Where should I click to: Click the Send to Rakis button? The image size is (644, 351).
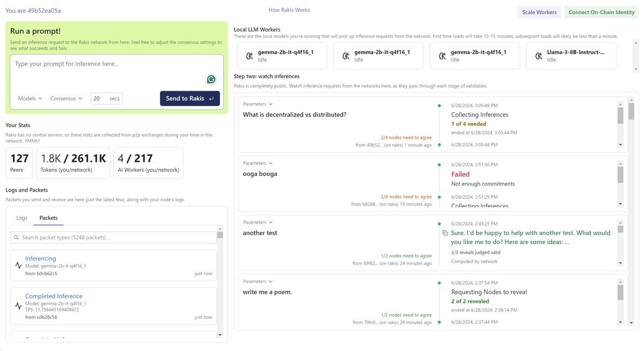(190, 98)
